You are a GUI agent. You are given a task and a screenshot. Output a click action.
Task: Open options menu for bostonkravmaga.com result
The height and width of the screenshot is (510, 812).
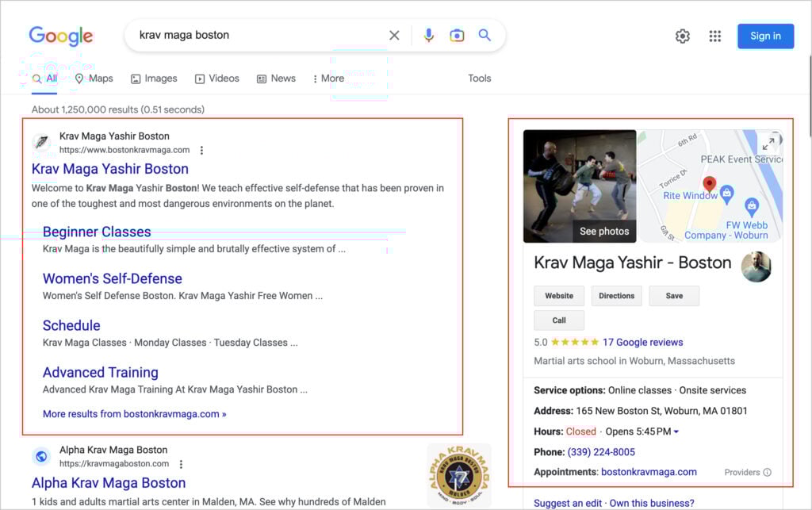tap(201, 150)
